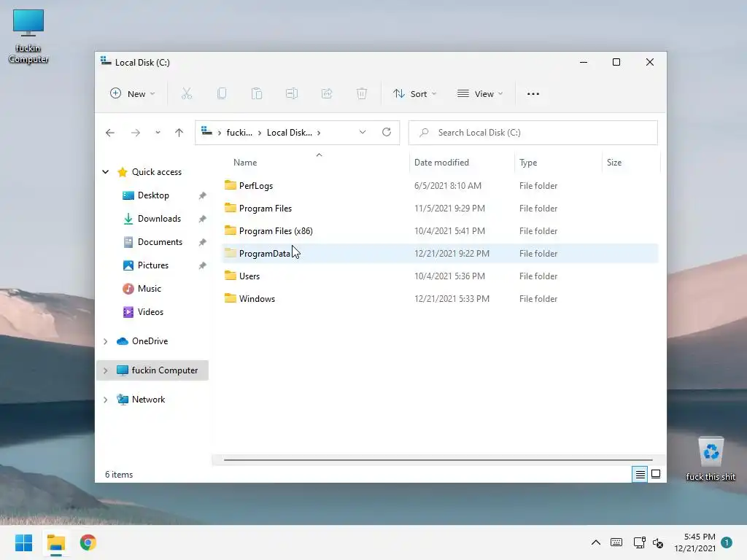Open the address bar history dropdown

coord(363,132)
